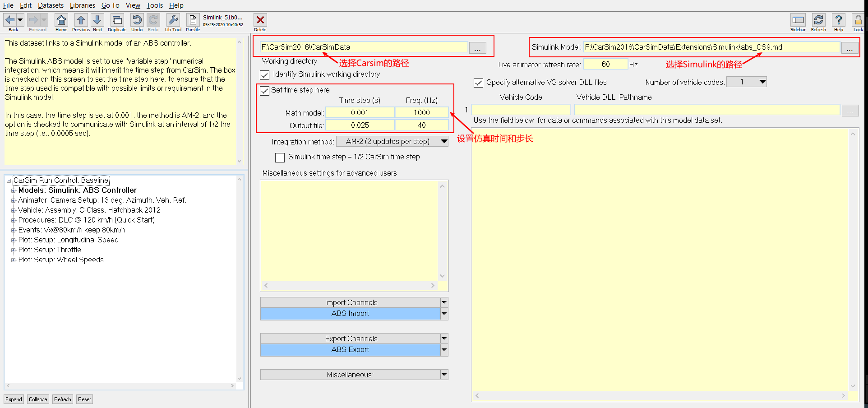Screen dimensions: 868x408
Task: Toggle Identify Simulink working directory checkbox
Action: [265, 75]
